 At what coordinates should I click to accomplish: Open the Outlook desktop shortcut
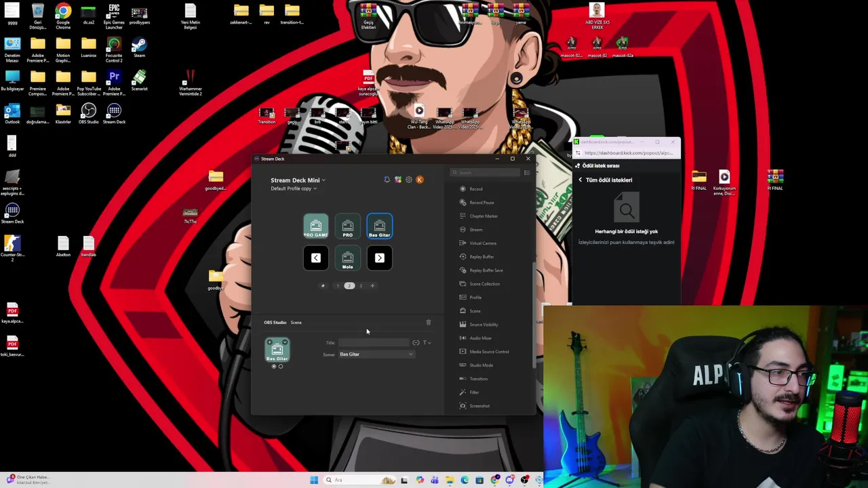12,114
